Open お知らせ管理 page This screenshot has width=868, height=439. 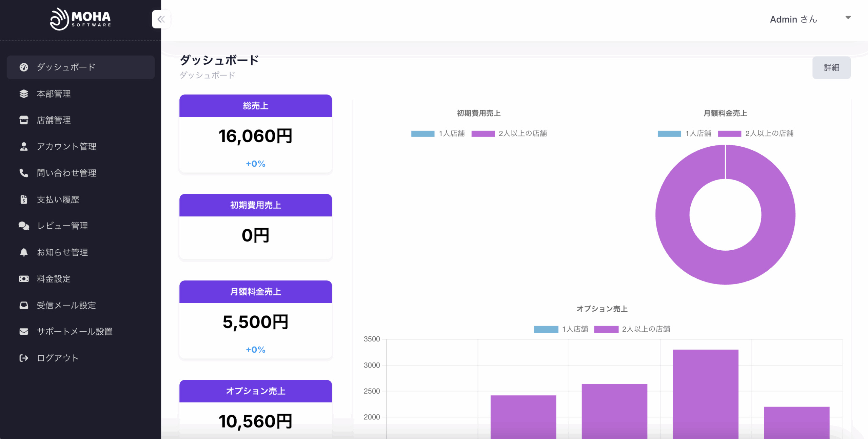pos(81,252)
